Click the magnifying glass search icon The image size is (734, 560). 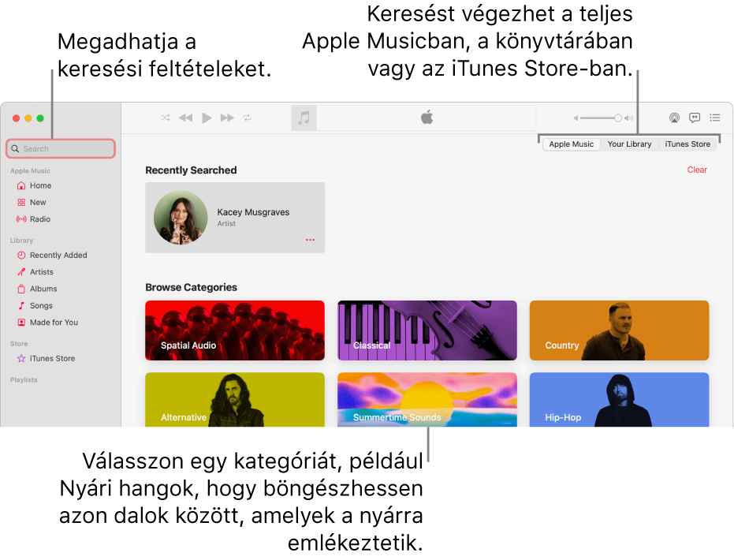pyautogui.click(x=15, y=148)
